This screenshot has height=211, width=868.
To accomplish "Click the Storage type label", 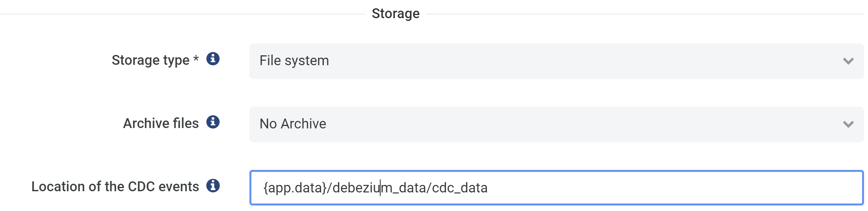I will [151, 60].
